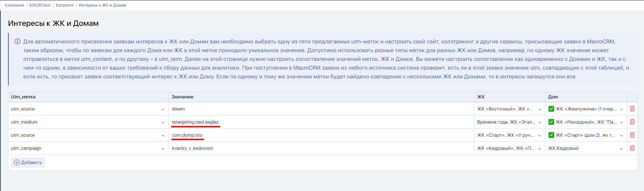The image size is (644, 191).
Task: Expand ЖК dropdown with Времена года
Action: 539,122
